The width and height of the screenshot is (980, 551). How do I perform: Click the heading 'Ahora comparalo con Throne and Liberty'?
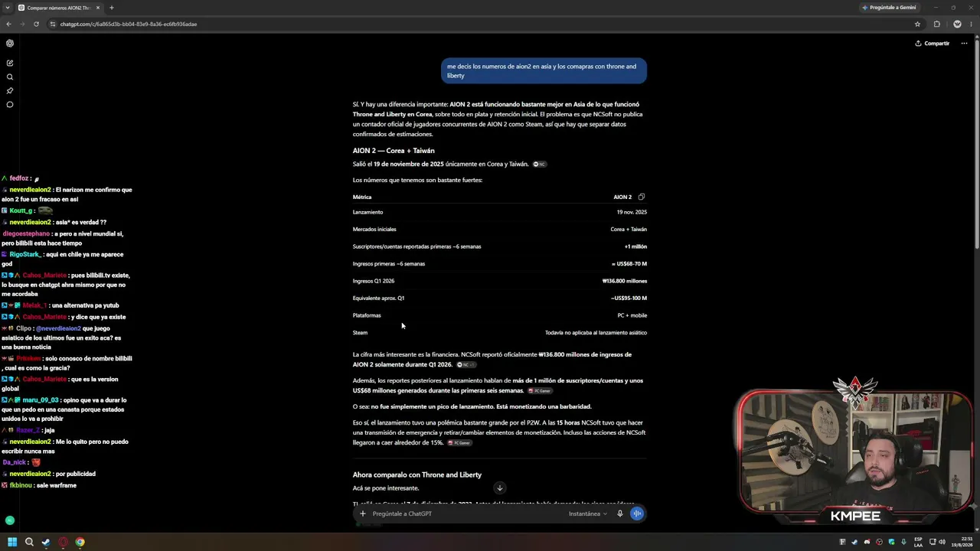(417, 475)
